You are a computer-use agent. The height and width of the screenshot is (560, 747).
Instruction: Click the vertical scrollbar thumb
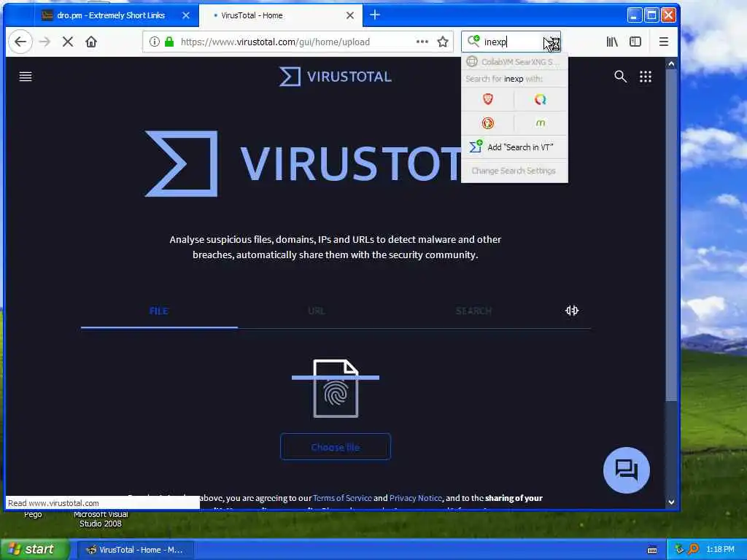671,236
